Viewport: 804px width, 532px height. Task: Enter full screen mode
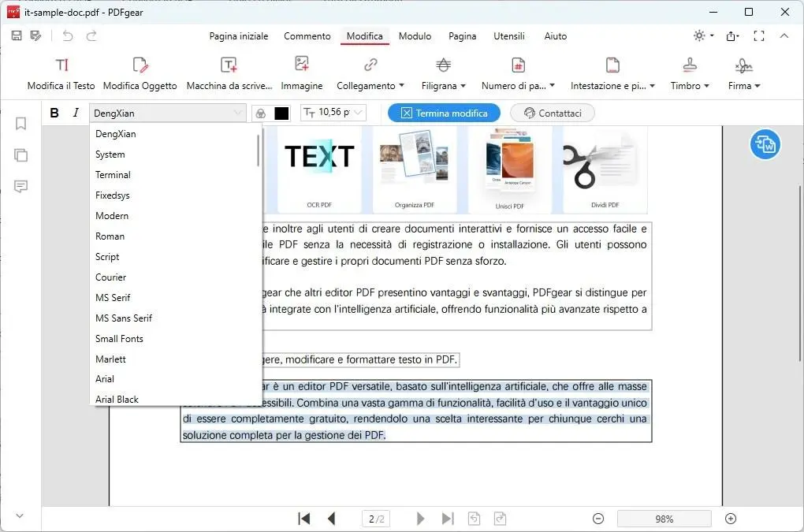point(759,36)
